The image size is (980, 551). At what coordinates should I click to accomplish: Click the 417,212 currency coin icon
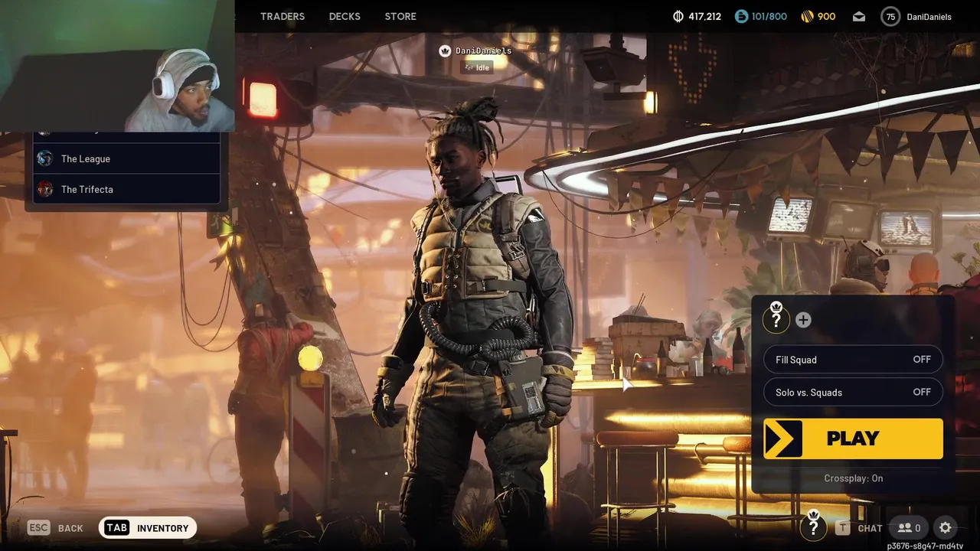678,16
